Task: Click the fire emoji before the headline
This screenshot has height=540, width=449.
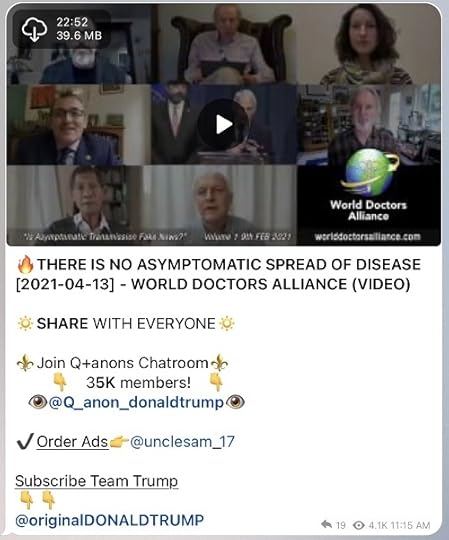Action: point(25,265)
